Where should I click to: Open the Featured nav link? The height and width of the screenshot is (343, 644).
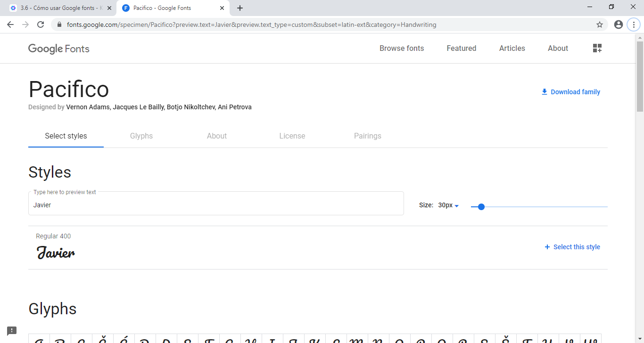462,48
